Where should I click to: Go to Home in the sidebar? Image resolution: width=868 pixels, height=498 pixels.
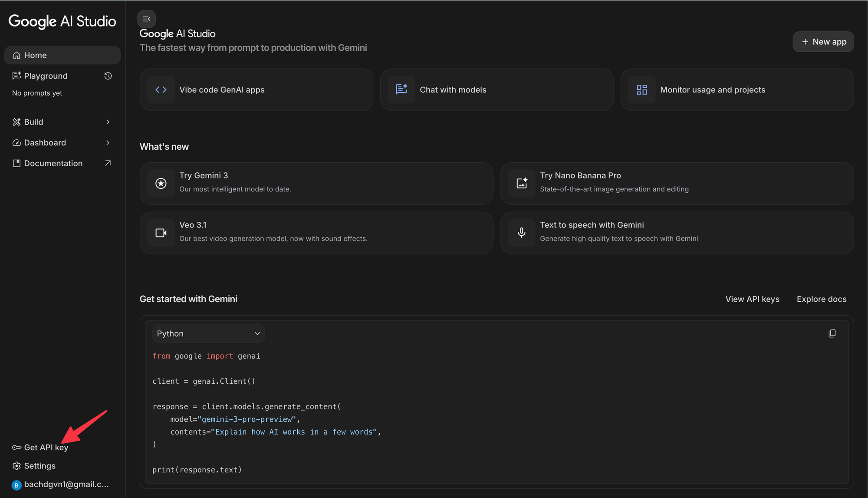36,55
